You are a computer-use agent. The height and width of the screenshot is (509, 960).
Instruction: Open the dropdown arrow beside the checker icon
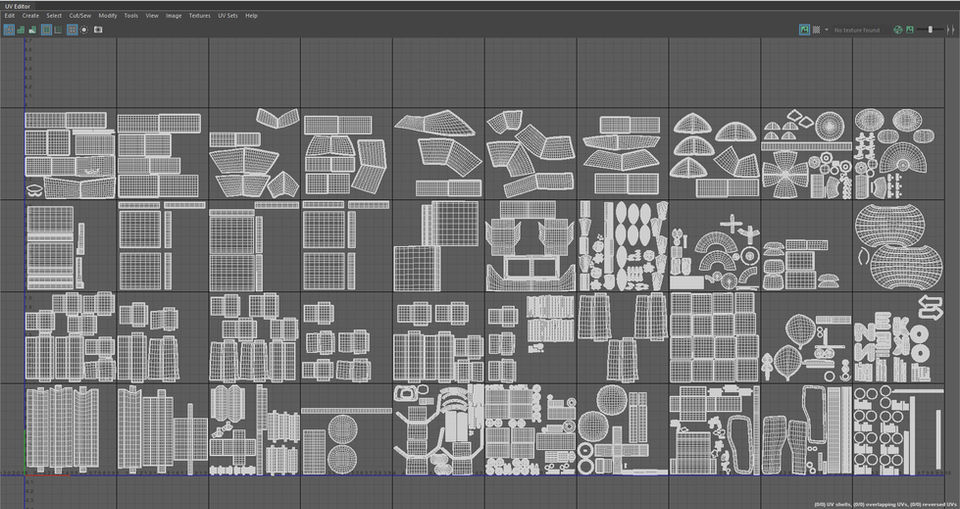(x=826, y=29)
